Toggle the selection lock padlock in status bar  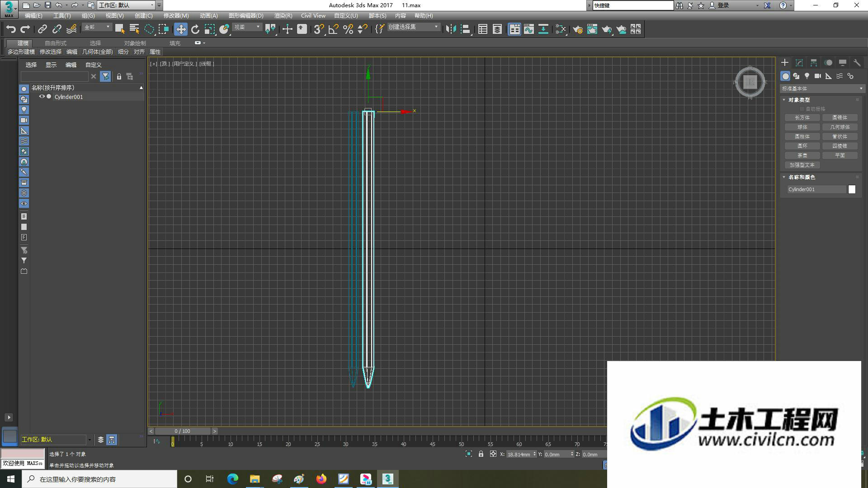tap(481, 454)
